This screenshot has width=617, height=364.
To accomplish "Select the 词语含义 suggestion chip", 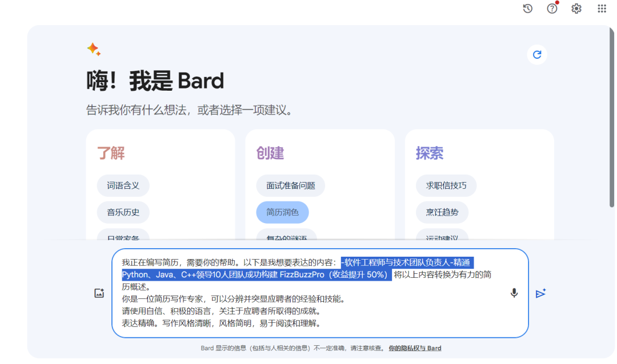I will [123, 185].
